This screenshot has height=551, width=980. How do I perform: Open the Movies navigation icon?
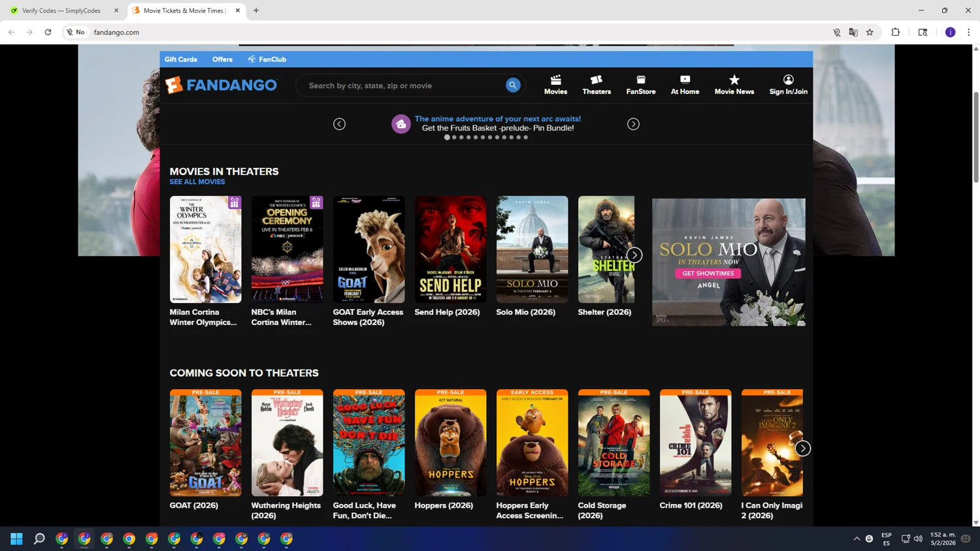point(555,80)
